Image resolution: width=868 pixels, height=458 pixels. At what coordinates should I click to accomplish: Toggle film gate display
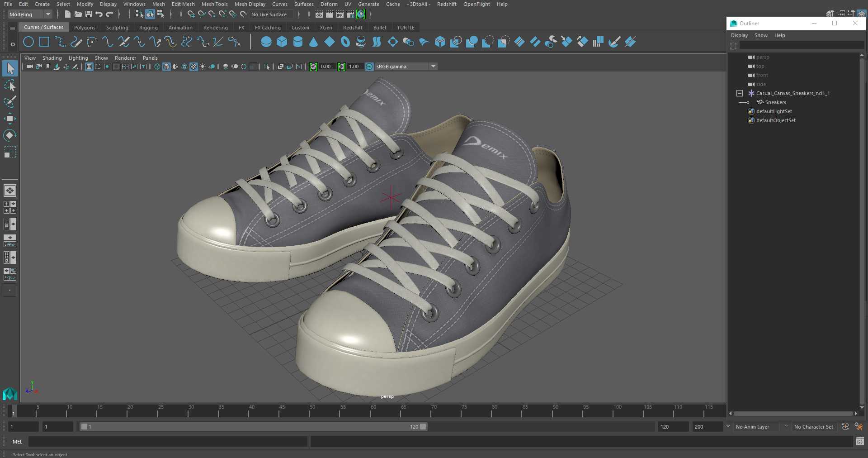[x=98, y=67]
